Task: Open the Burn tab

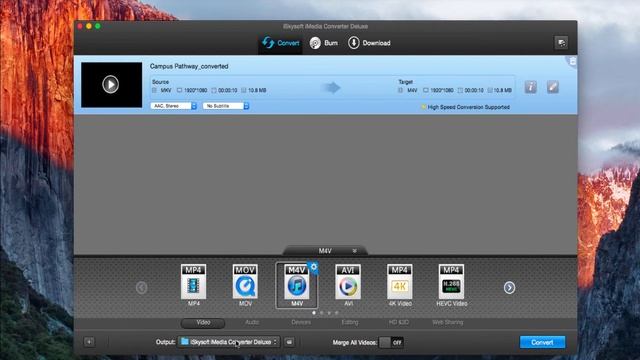Action: coord(324,43)
